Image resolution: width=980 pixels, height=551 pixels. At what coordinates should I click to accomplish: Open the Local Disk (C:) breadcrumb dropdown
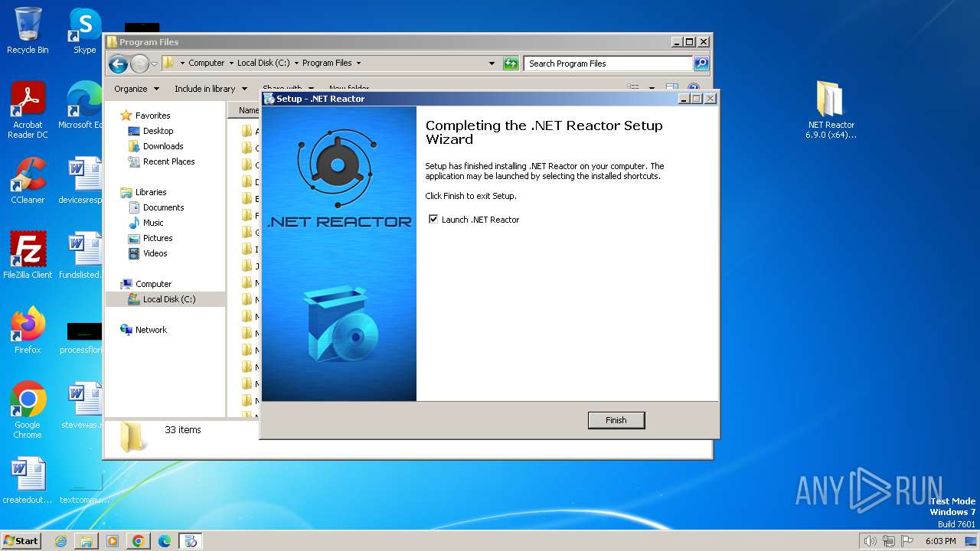[x=296, y=64]
